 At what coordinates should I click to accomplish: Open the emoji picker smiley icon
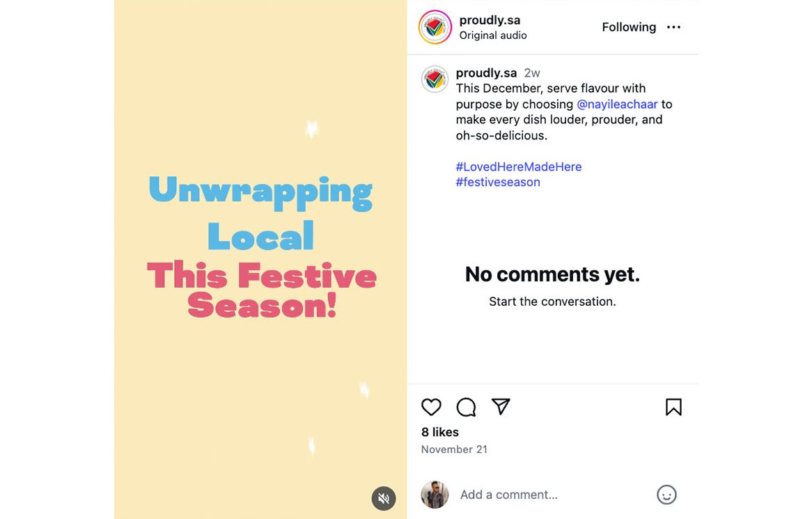666,495
